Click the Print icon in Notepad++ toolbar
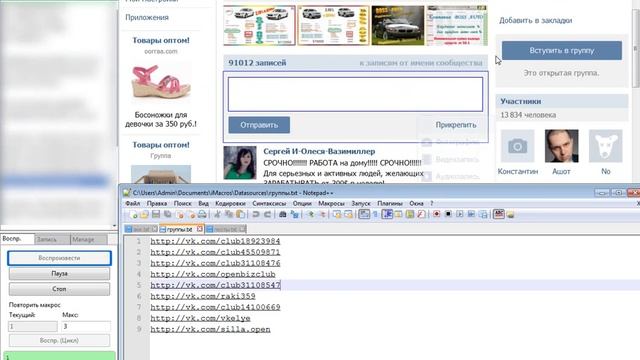 point(203,214)
